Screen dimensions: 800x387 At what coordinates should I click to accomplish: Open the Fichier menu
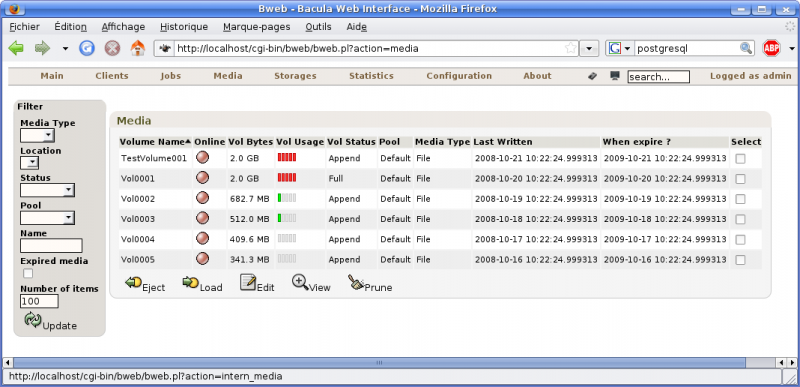click(24, 27)
